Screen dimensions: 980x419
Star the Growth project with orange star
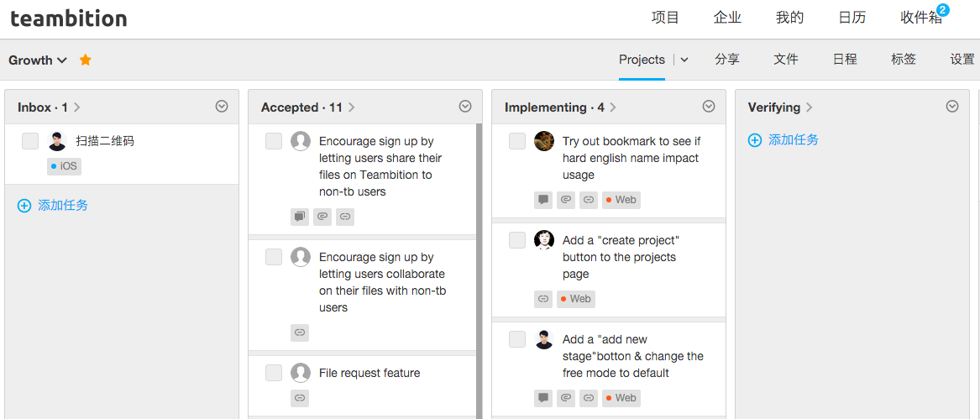86,60
